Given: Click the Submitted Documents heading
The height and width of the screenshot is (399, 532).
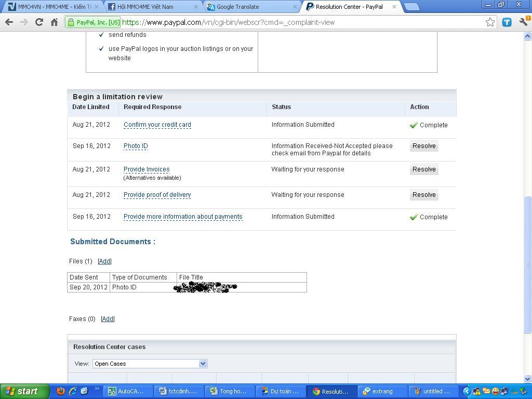Looking at the screenshot, I should 113,242.
